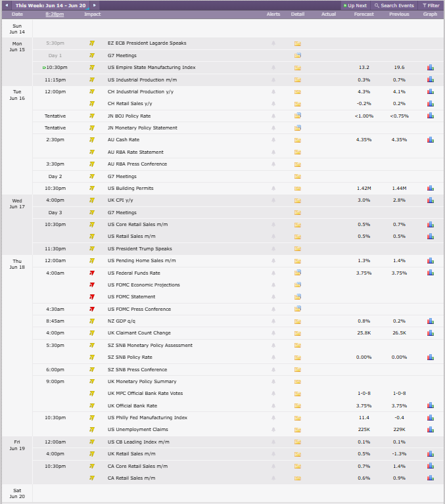Open detail folder for JN BOJ Policy Rate
Viewport: 445px width, 504px height.
coord(297,116)
